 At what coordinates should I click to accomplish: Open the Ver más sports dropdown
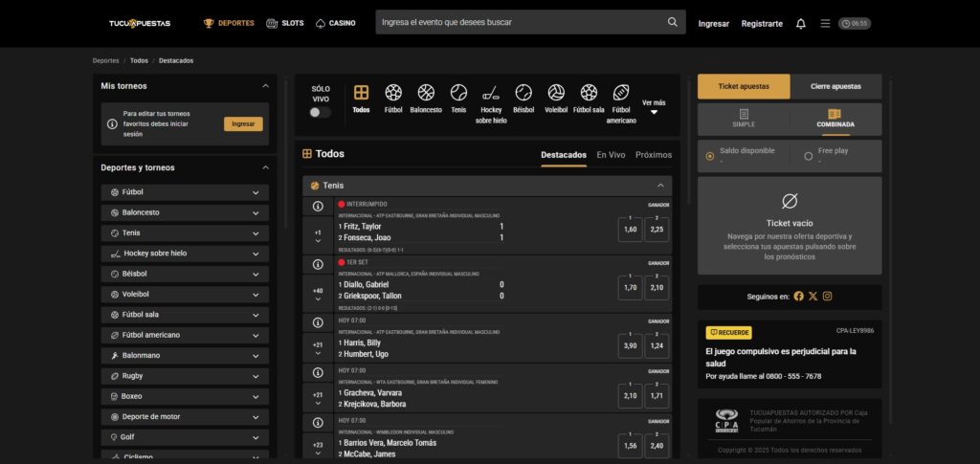click(x=654, y=107)
